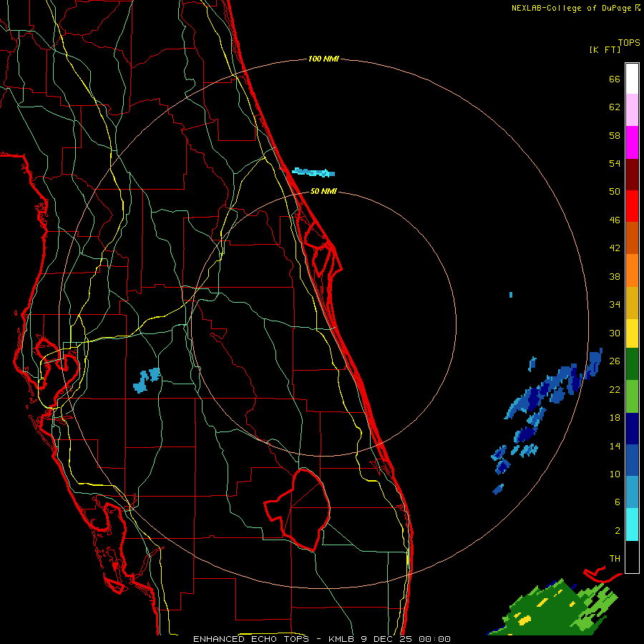This screenshot has width=644, height=644.
Task: Click the 9 DEC 25 00:00 timestamp
Action: 406,639
